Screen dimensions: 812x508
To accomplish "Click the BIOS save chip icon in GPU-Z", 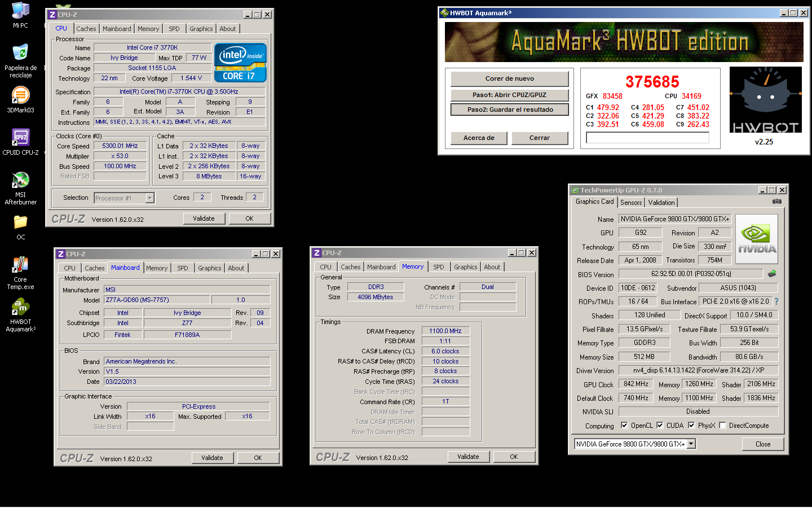I will pos(772,273).
